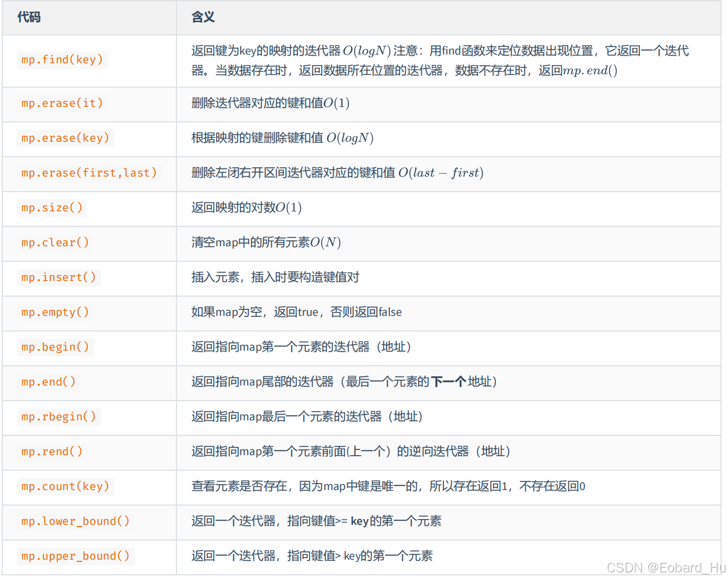Image resolution: width=728 pixels, height=580 pixels.
Task: Select the mp.upper_bound() code snippet
Action: [75, 556]
